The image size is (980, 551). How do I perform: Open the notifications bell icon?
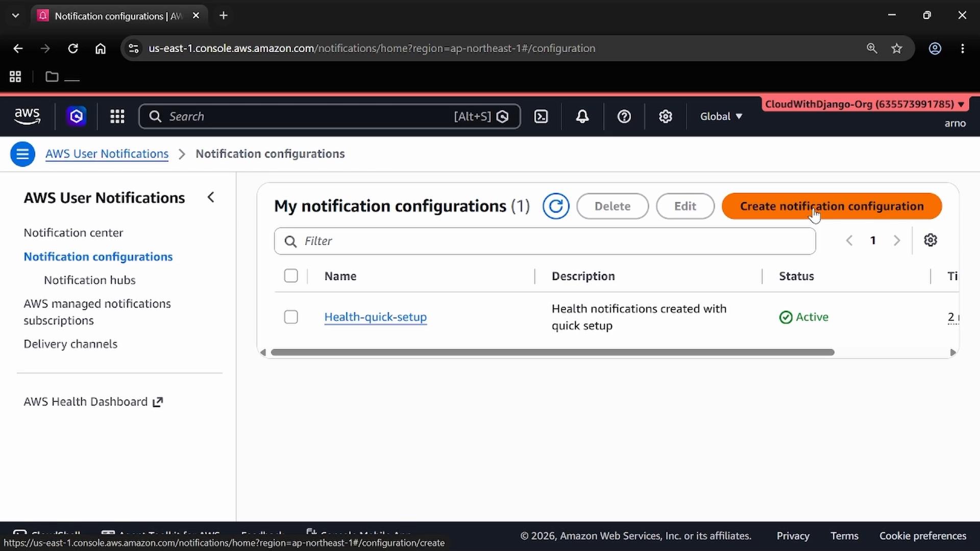(582, 116)
